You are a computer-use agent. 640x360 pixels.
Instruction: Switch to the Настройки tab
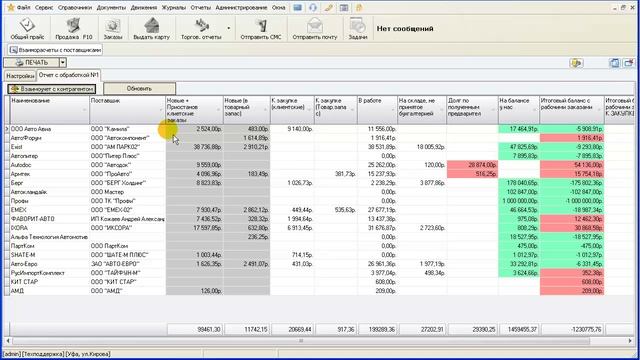(20, 76)
